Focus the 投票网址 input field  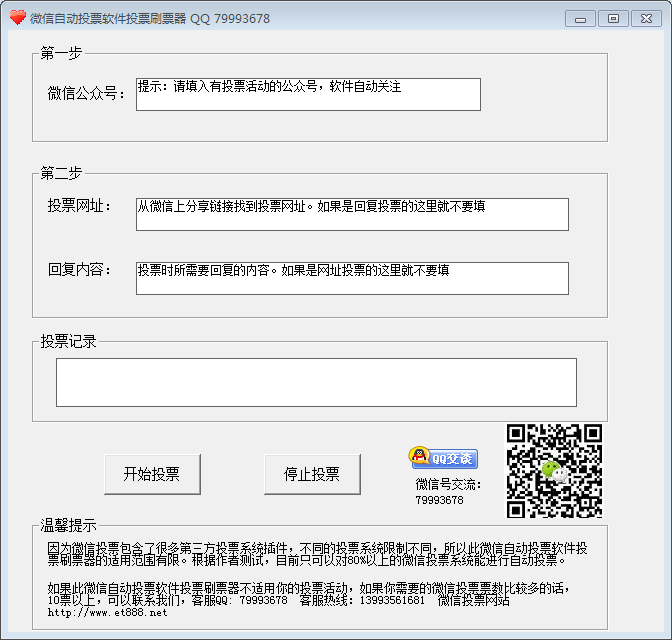pos(352,214)
